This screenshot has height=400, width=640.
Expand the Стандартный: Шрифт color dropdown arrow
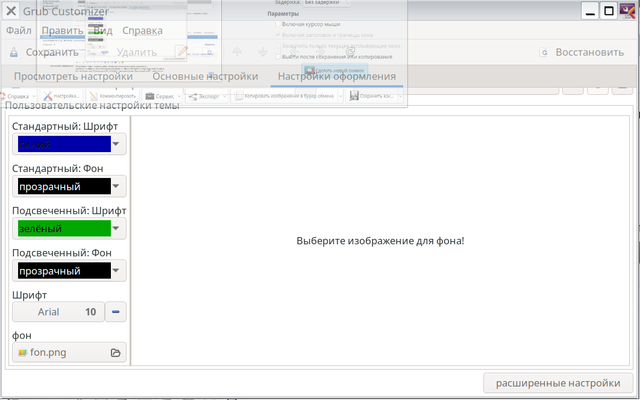116,144
